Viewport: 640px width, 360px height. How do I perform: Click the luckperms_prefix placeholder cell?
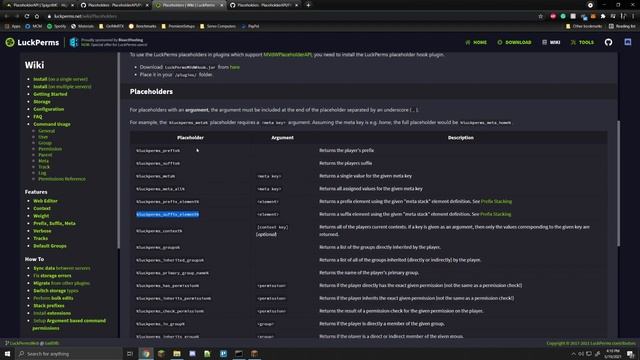(158, 151)
